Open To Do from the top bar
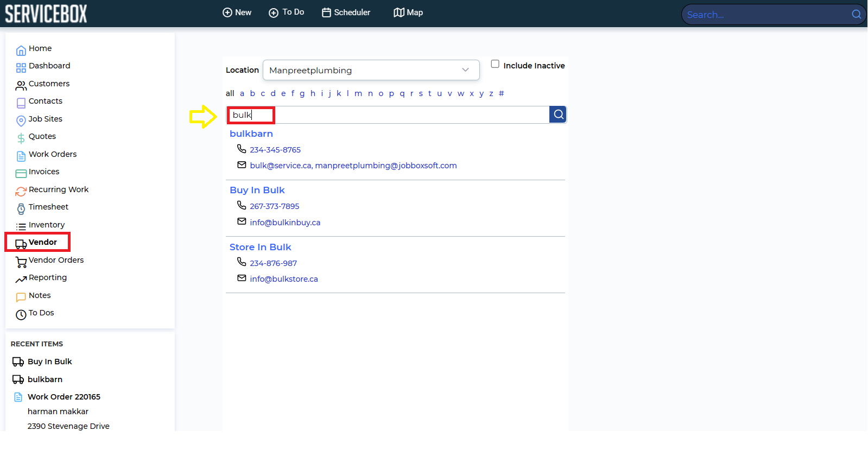The image size is (868, 456). 286,12
